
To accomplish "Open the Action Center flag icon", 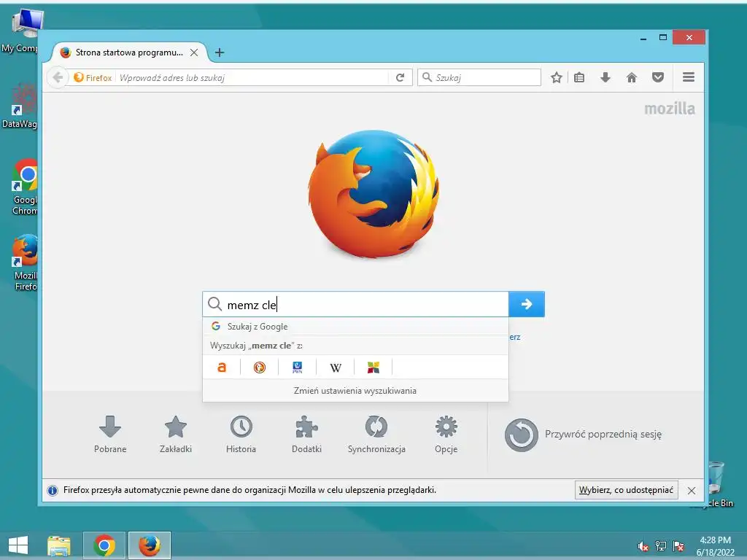I will tap(678, 546).
